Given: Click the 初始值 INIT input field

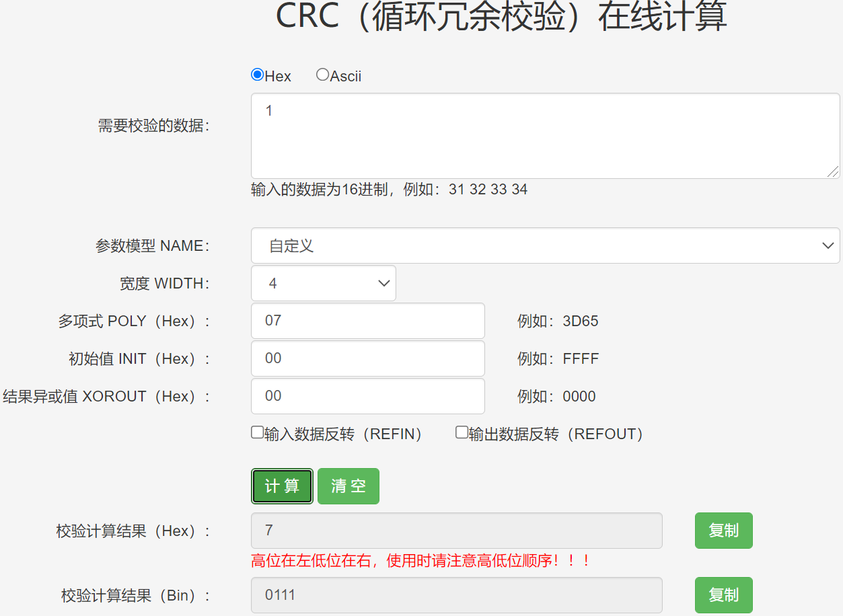Looking at the screenshot, I should [368, 358].
